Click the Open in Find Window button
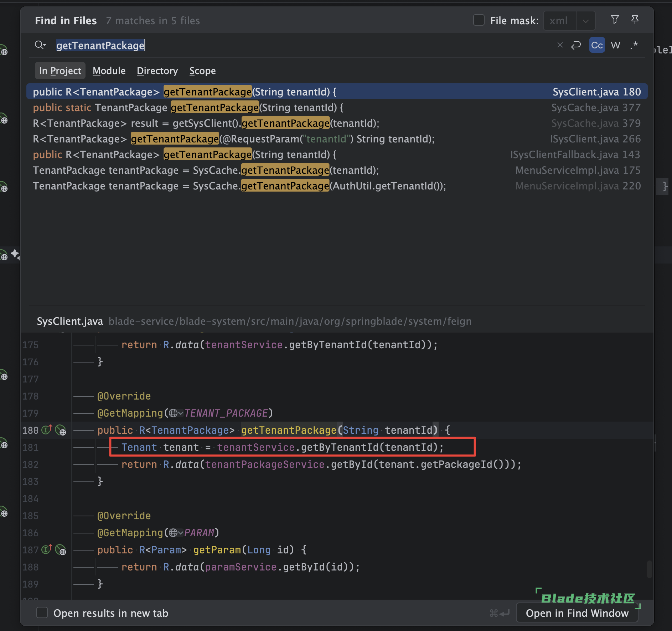This screenshot has height=631, width=672. (x=577, y=613)
